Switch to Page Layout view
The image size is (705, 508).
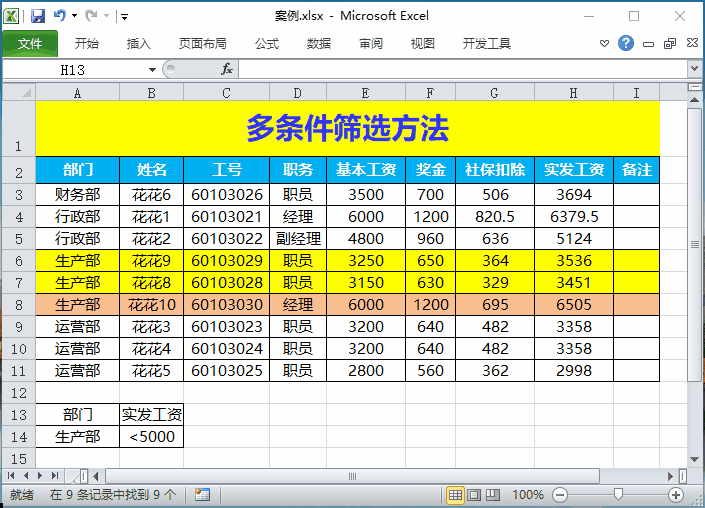coord(475,495)
